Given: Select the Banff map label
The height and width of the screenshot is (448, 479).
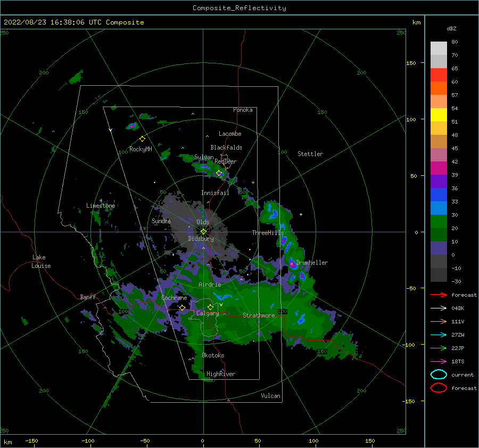Looking at the screenshot, I should coord(88,297).
